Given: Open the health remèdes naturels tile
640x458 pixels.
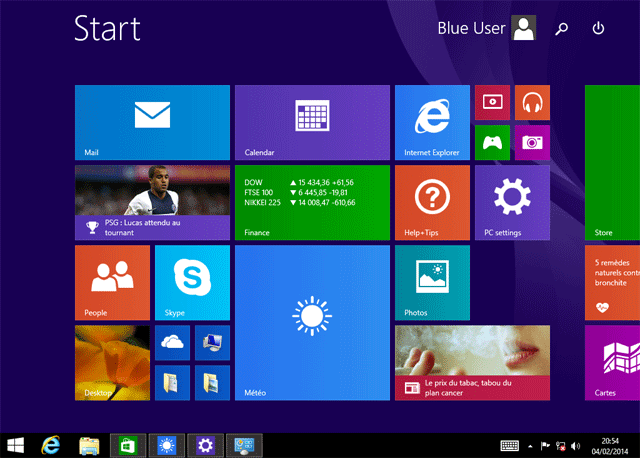Looking at the screenshot, I should click(x=612, y=282).
